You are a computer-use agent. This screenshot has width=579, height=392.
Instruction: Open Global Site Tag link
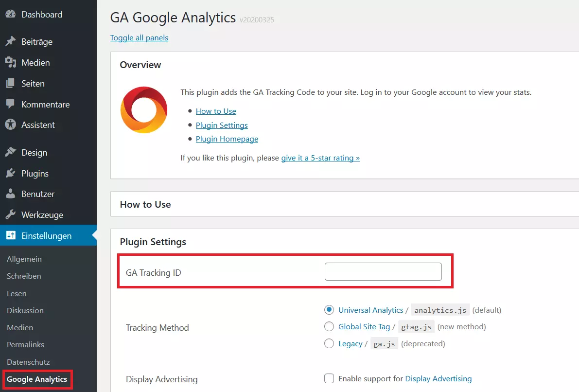[364, 327]
